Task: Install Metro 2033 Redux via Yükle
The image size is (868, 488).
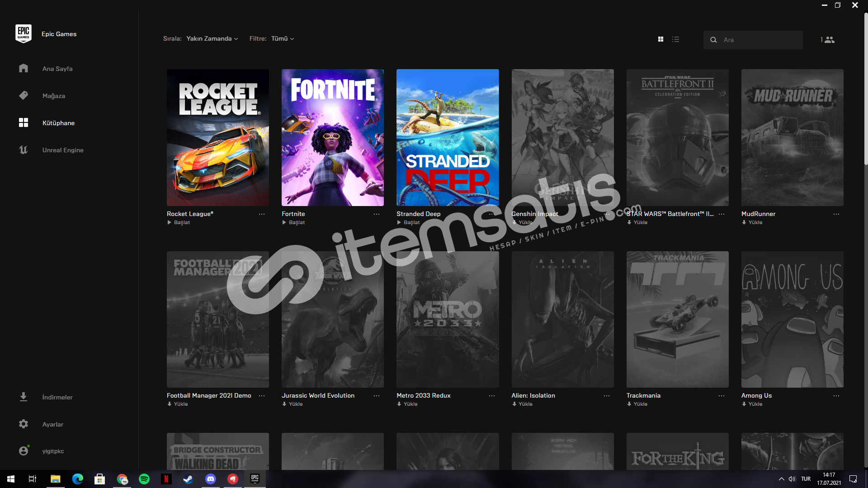Action: pyautogui.click(x=407, y=404)
